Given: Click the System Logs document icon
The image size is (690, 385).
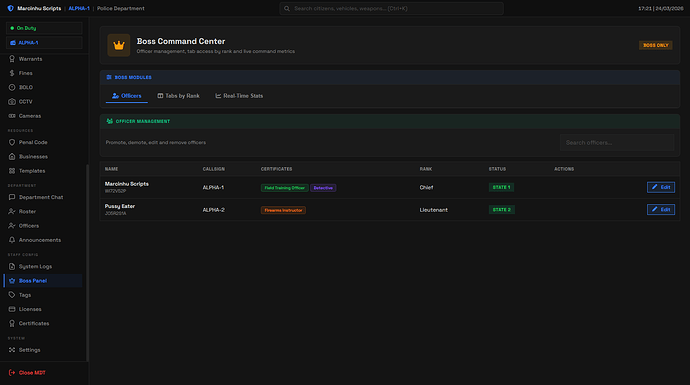Looking at the screenshot, I should click(x=12, y=266).
